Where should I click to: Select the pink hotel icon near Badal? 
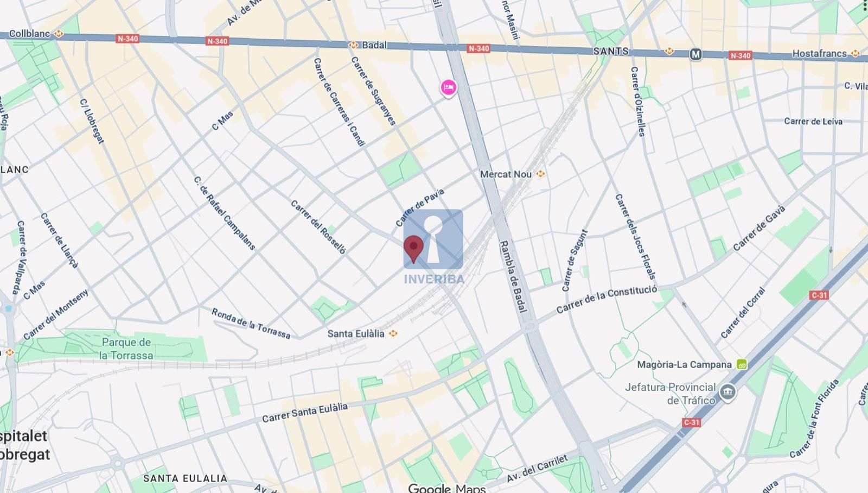click(x=448, y=87)
